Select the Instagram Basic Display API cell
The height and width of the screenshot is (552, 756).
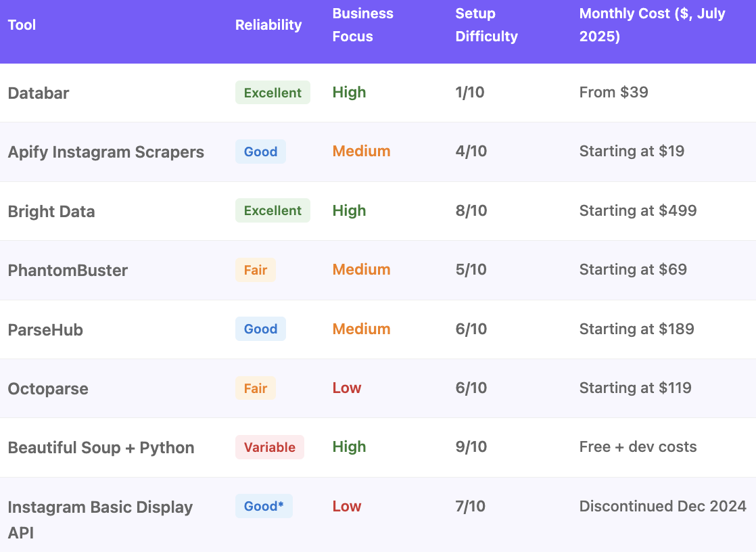[100, 520]
